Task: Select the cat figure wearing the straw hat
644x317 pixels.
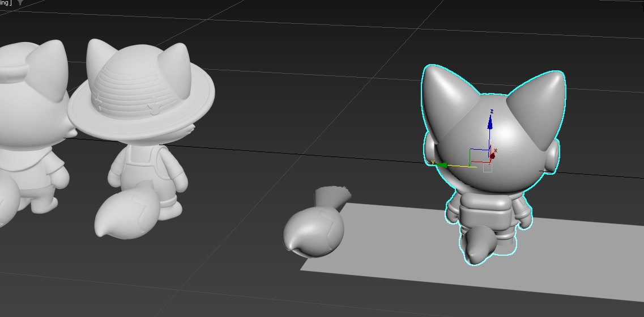Action: click(140, 140)
